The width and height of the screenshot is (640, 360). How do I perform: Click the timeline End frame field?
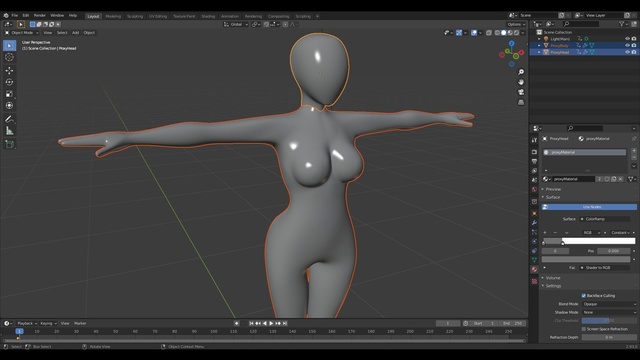click(513, 323)
